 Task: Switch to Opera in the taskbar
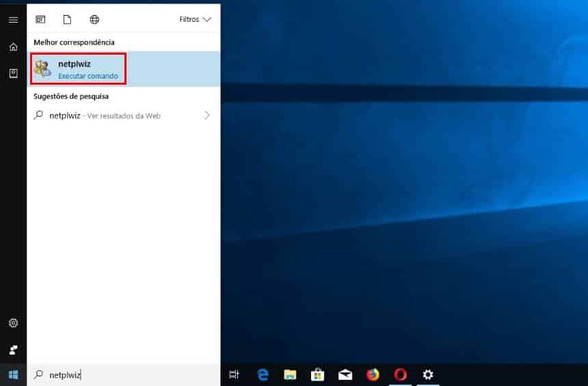point(401,374)
